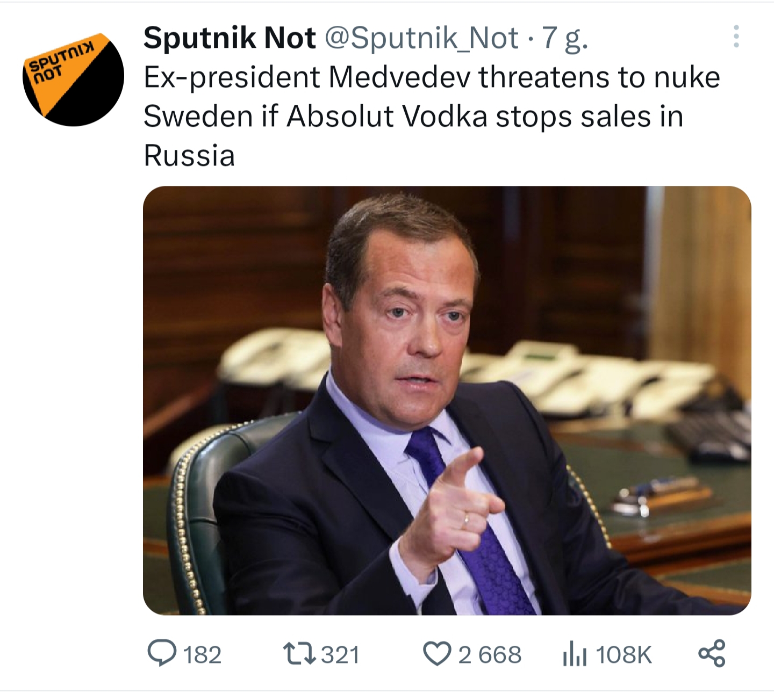Image resolution: width=774 pixels, height=700 pixels.
Task: Click the 2 668 likes count
Action: pyautogui.click(x=490, y=655)
